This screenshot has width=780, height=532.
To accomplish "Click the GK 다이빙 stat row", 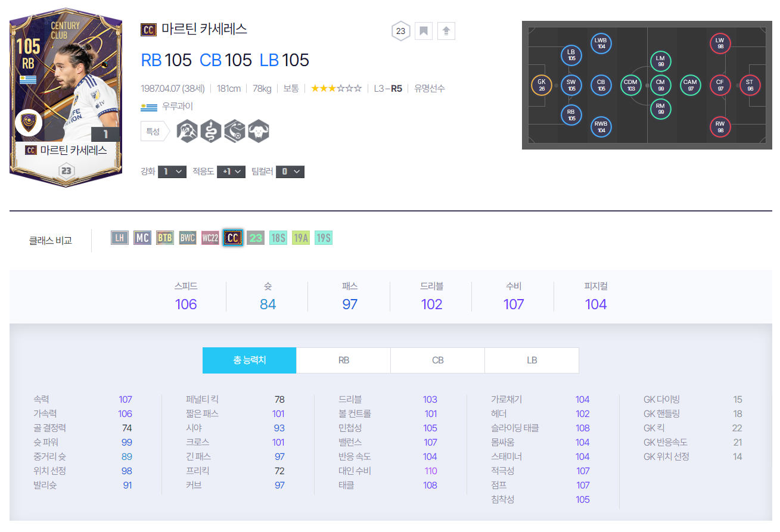I will 693,400.
